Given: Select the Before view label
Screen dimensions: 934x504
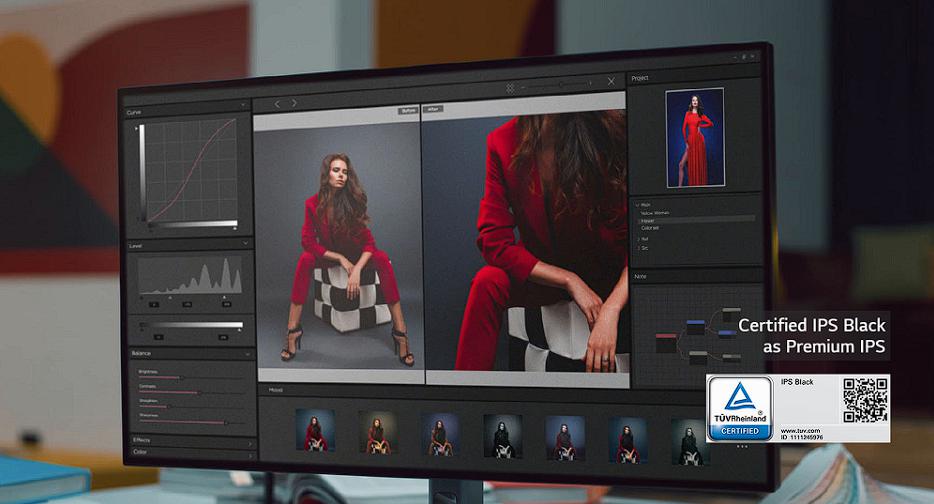Looking at the screenshot, I should (x=408, y=111).
